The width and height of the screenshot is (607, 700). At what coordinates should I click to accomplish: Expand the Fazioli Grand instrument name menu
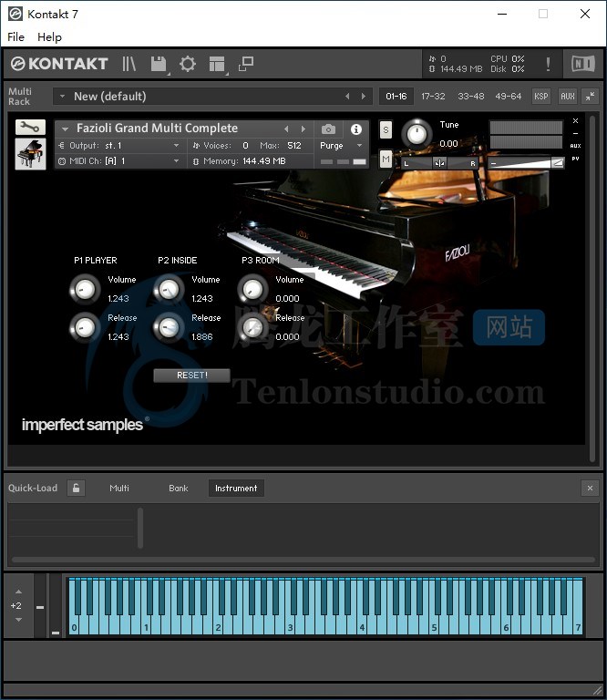click(x=65, y=129)
